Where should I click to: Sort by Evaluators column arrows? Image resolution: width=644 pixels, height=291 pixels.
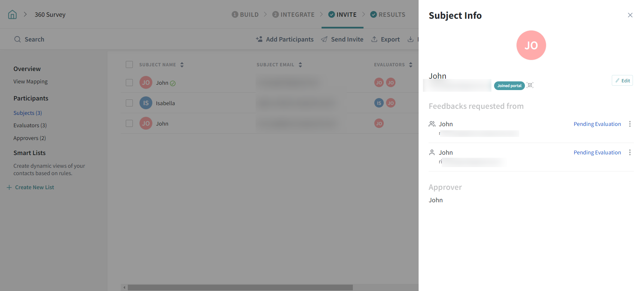tap(411, 65)
